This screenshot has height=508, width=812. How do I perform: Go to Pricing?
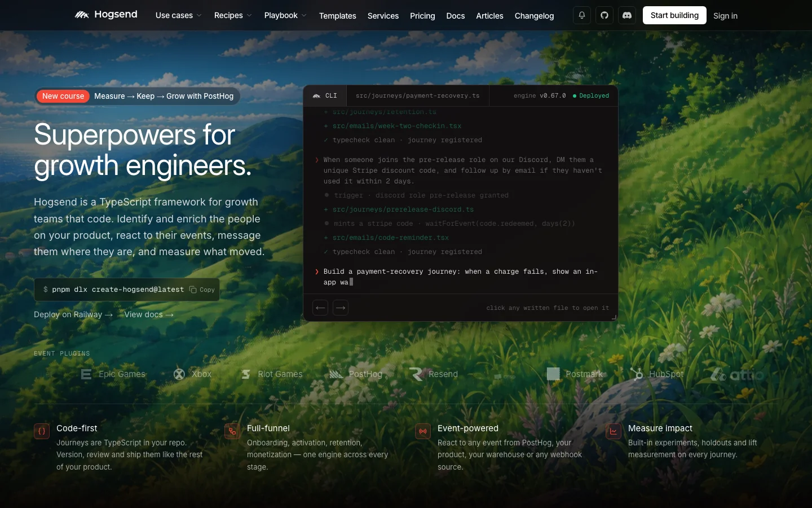422,16
